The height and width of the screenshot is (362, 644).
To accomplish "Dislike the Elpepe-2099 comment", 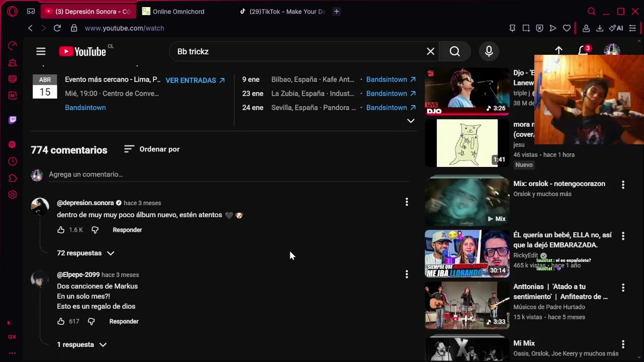I will (91, 321).
